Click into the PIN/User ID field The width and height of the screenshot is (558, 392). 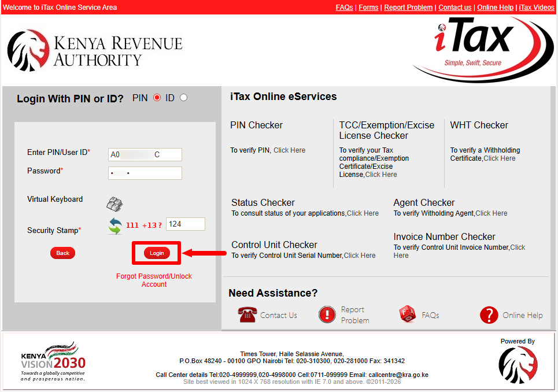coord(145,155)
